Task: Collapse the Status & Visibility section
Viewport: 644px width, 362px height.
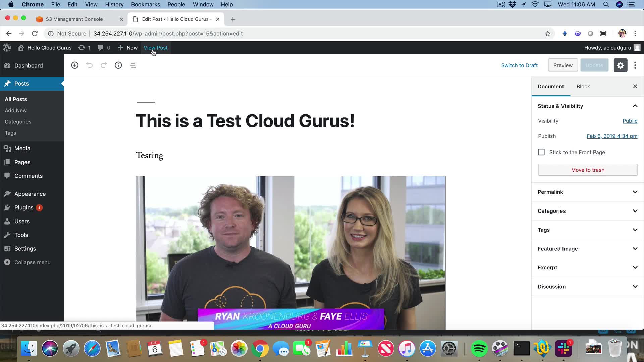Action: (635, 106)
